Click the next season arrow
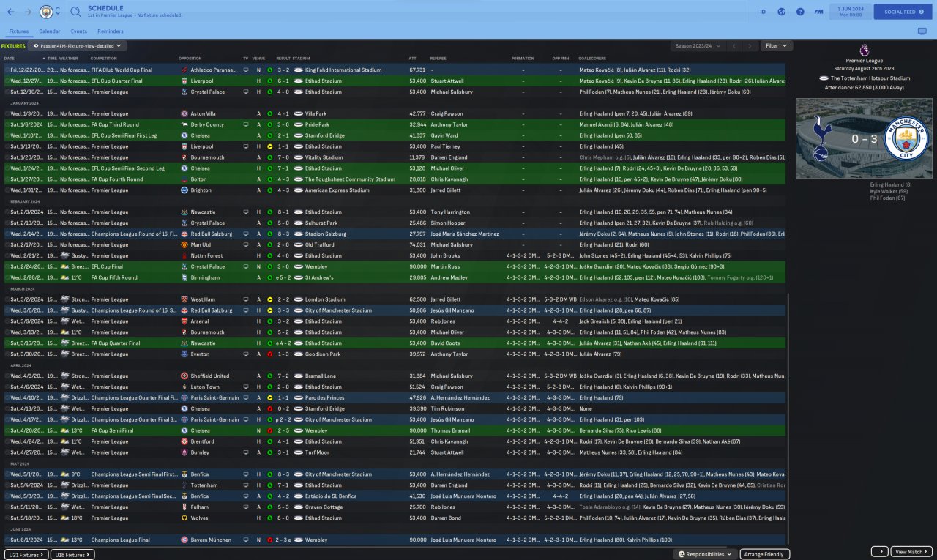 (750, 45)
